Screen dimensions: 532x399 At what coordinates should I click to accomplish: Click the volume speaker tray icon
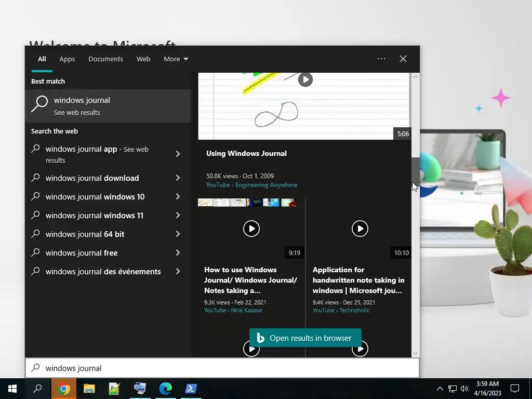(464, 389)
